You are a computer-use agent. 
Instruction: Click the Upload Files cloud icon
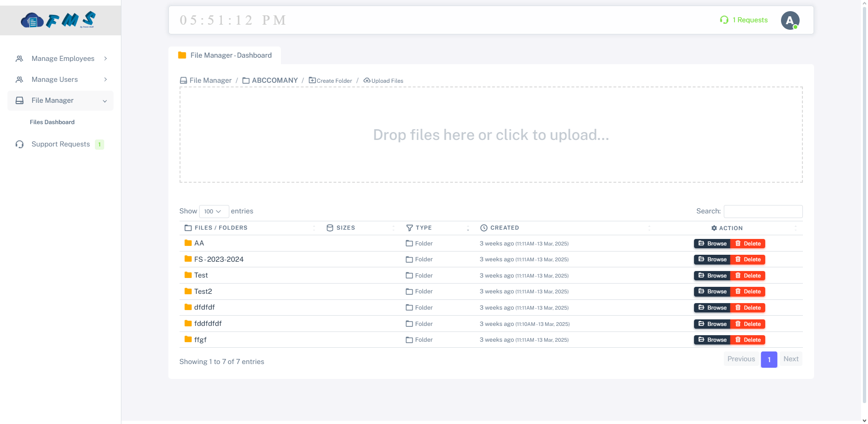click(x=367, y=80)
